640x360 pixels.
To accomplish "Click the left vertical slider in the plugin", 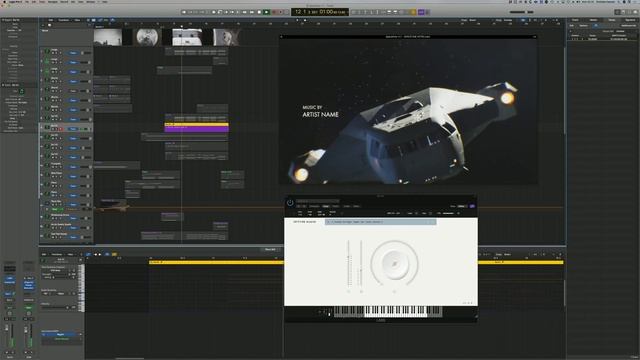I will point(348,264).
